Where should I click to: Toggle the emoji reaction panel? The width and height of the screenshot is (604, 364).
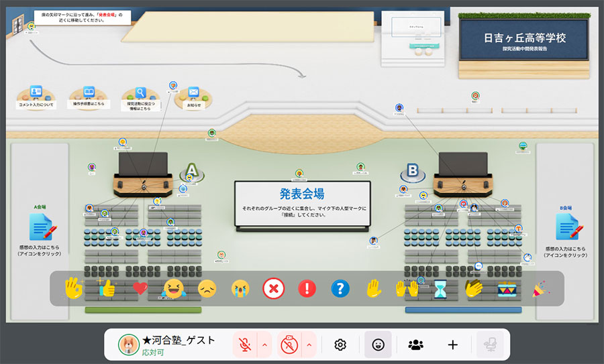point(378,345)
